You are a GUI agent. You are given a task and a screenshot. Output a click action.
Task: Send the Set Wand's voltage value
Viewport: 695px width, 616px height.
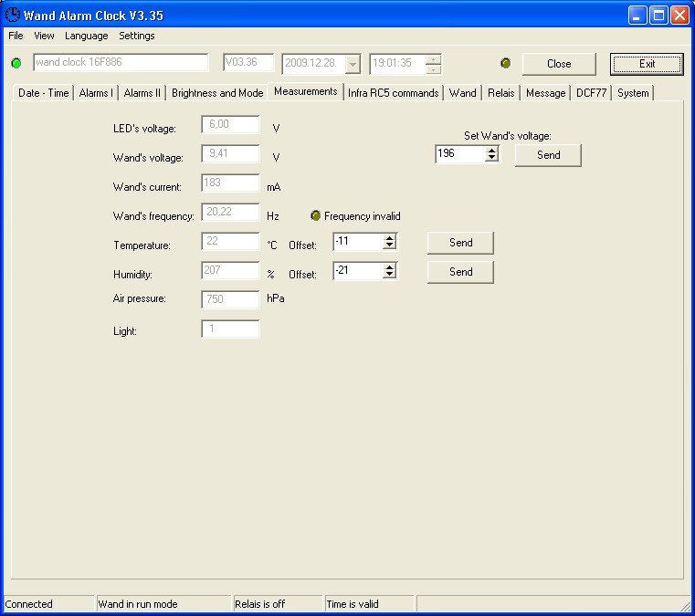(548, 155)
